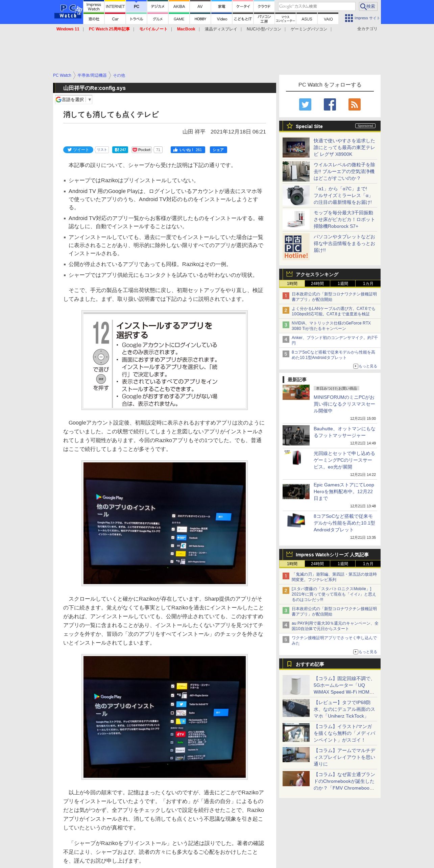
Task: Open Roborock S7+ robot vacuum thumbnail
Action: pos(296,219)
